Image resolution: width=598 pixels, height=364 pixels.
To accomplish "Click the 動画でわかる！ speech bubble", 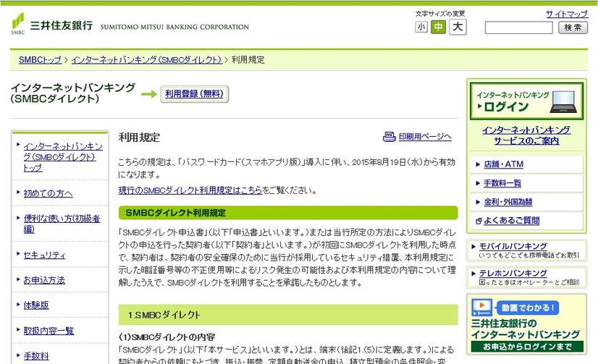I will pyautogui.click(x=528, y=308).
